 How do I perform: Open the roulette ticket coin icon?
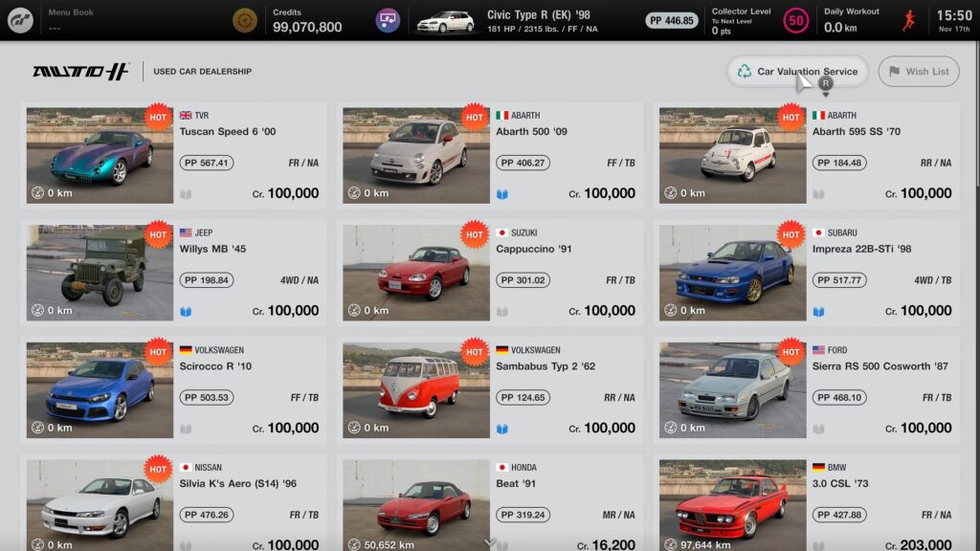click(244, 21)
